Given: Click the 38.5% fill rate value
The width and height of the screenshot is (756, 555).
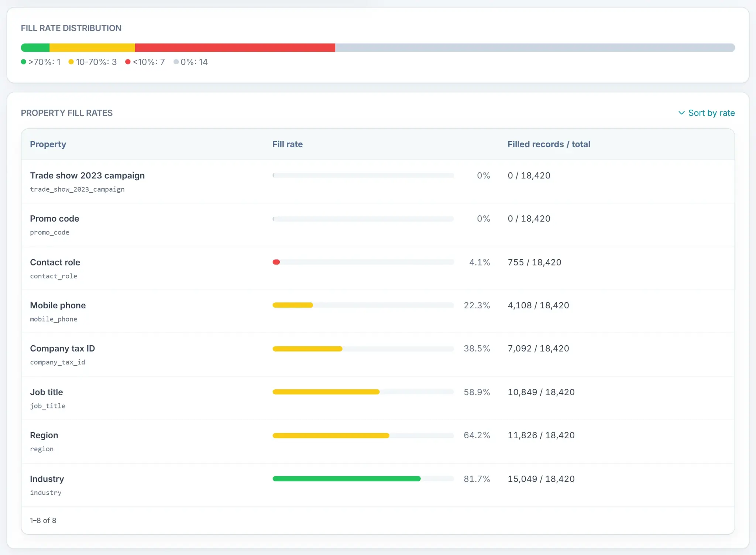Looking at the screenshot, I should (x=477, y=349).
